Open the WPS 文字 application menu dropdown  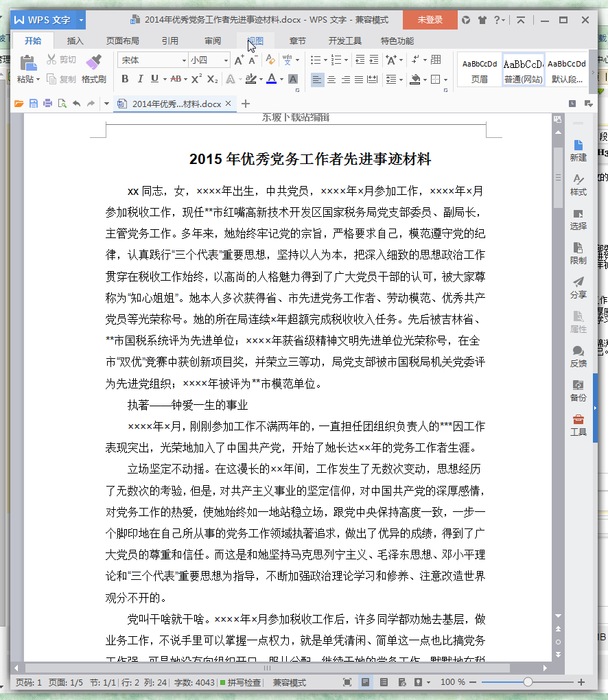point(82,20)
